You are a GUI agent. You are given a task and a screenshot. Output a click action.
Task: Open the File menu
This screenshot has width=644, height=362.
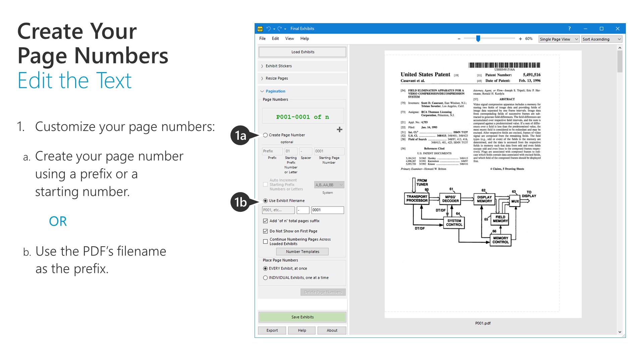pos(262,38)
